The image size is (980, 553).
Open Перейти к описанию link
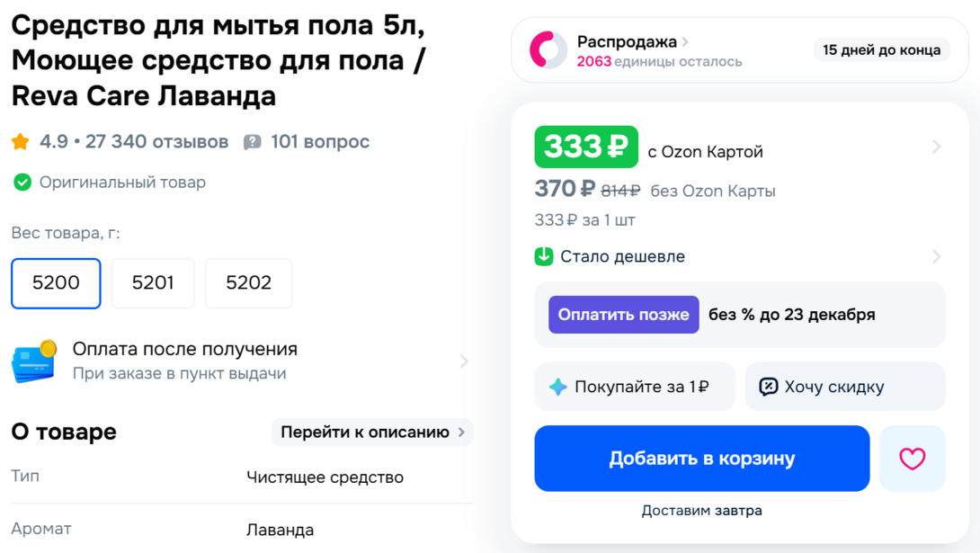point(371,432)
